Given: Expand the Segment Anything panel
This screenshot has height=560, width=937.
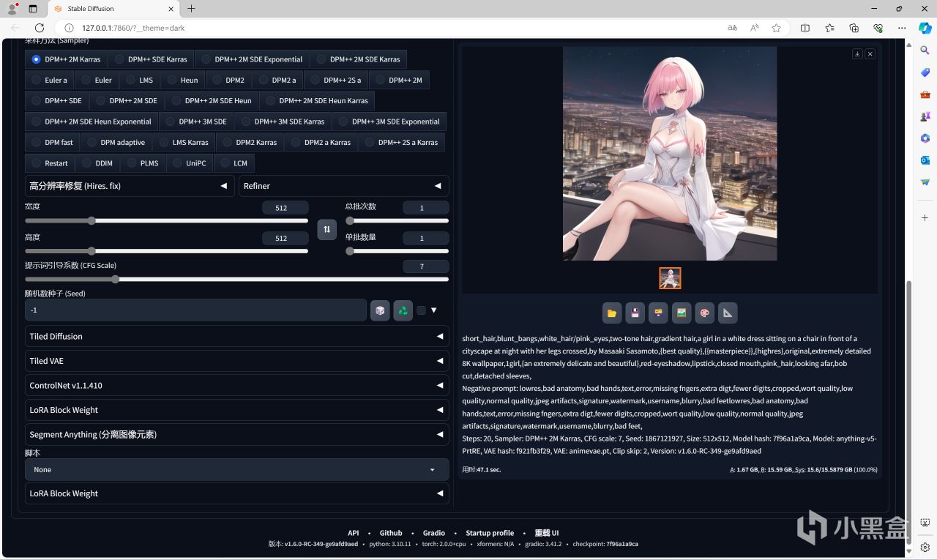Looking at the screenshot, I should point(237,435).
